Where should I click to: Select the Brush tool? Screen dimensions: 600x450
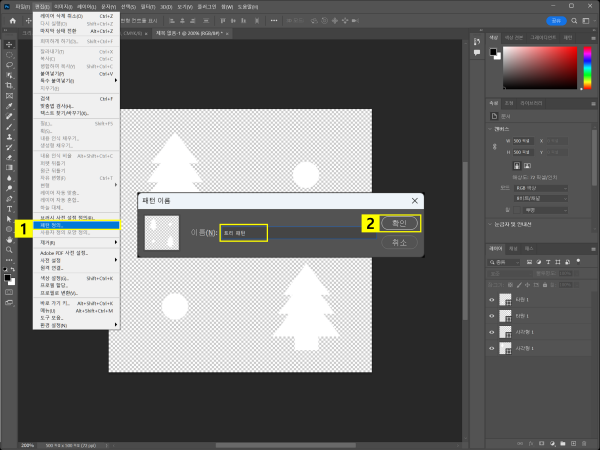click(9, 127)
